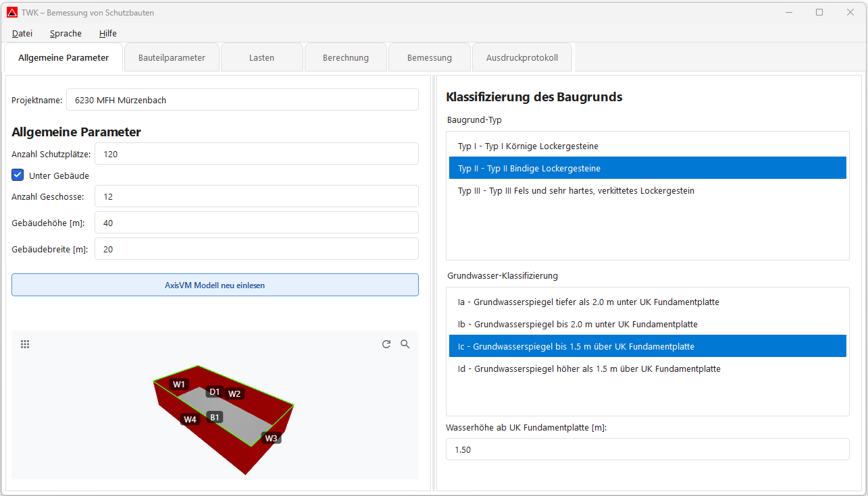Select floor slab B1 in the 3D model

214,416
